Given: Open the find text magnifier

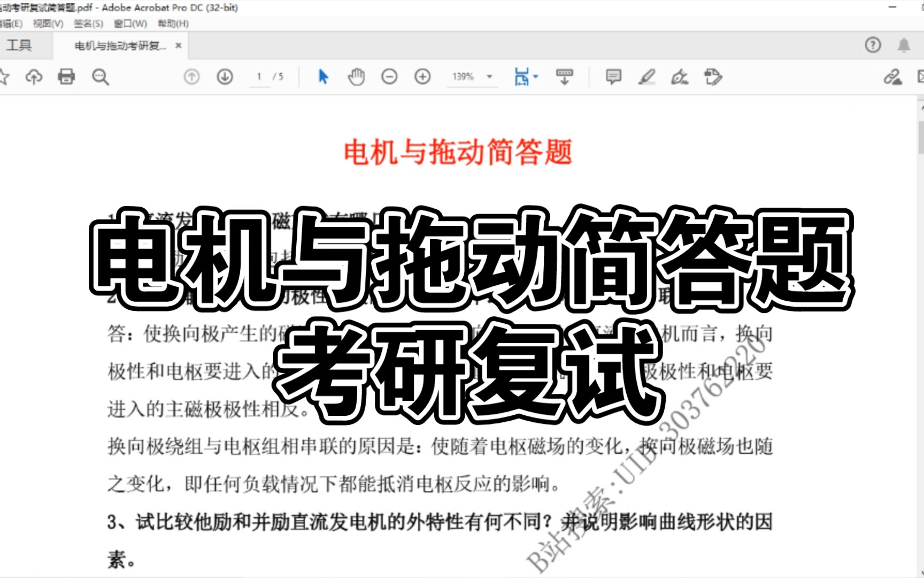Looking at the screenshot, I should point(100,77).
